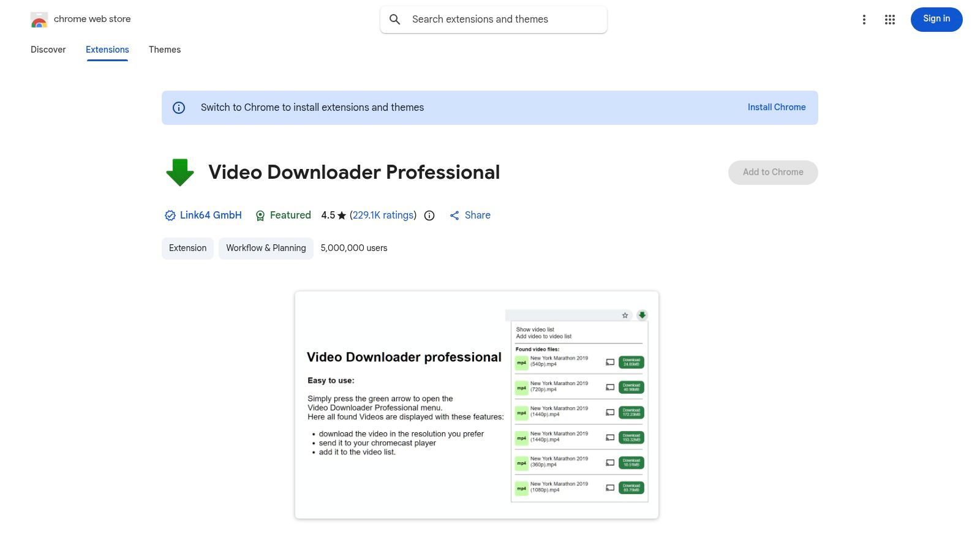980x551 pixels.
Task: Click the Featured badge icon
Action: 260,216
